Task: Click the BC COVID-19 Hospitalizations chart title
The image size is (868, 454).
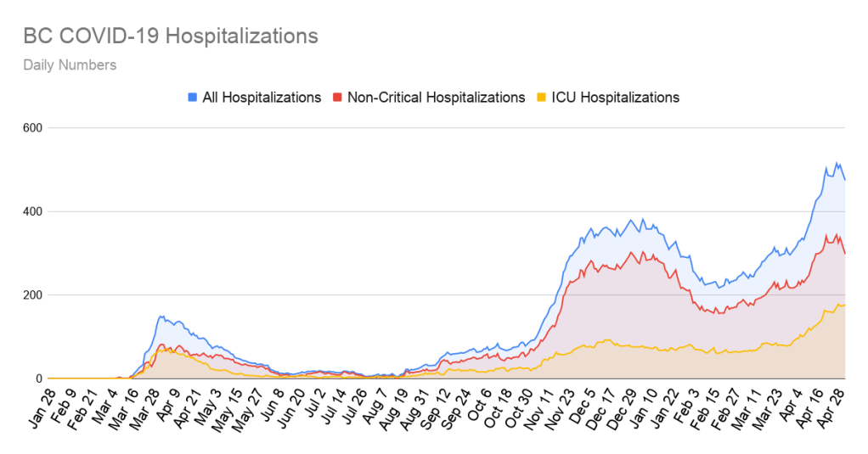Action: [171, 36]
